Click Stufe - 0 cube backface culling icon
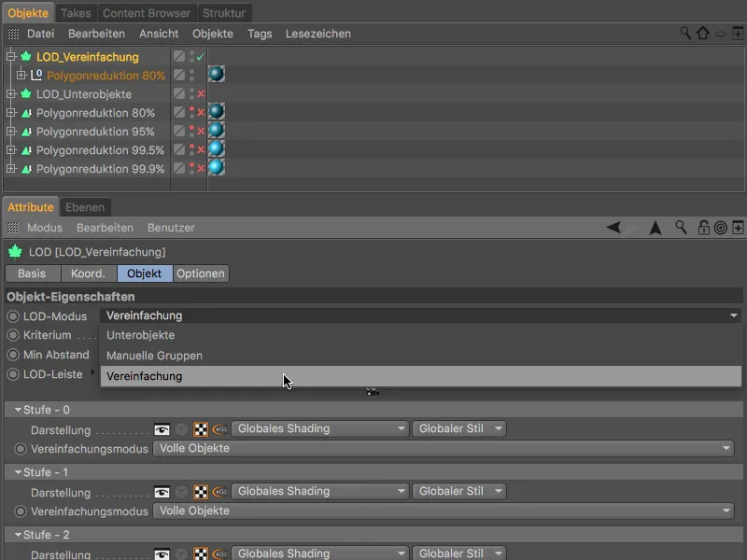The width and height of the screenshot is (747, 560). click(x=181, y=429)
